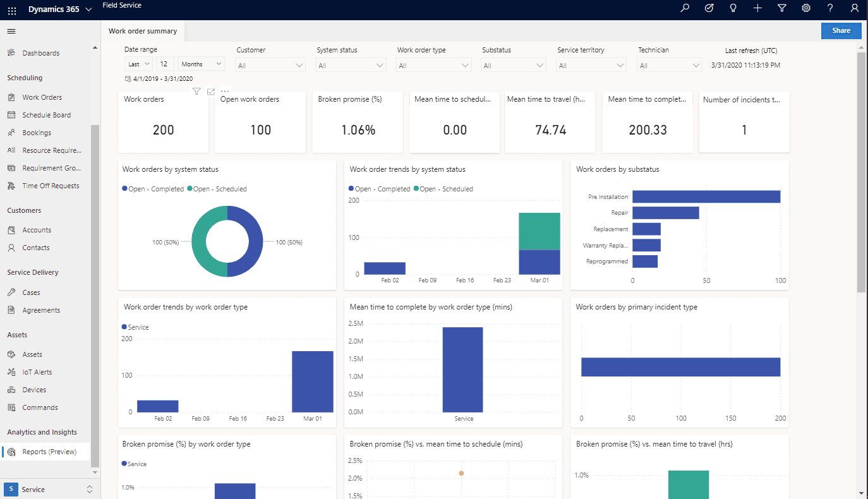This screenshot has width=868, height=499.
Task: Click the Repair bar in substatus chart
Action: [666, 213]
